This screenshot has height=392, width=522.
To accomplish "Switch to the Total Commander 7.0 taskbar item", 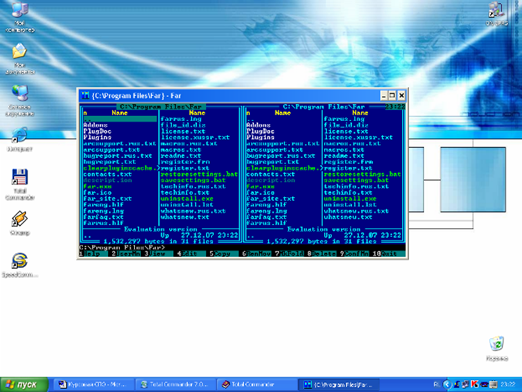I will (x=175, y=384).
